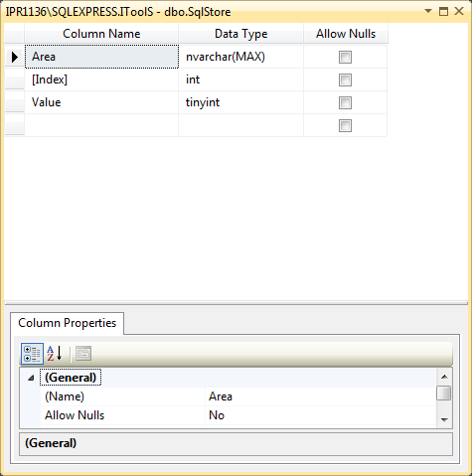The width and height of the screenshot is (472, 476).
Task: Maximize the table designer window
Action: click(443, 12)
